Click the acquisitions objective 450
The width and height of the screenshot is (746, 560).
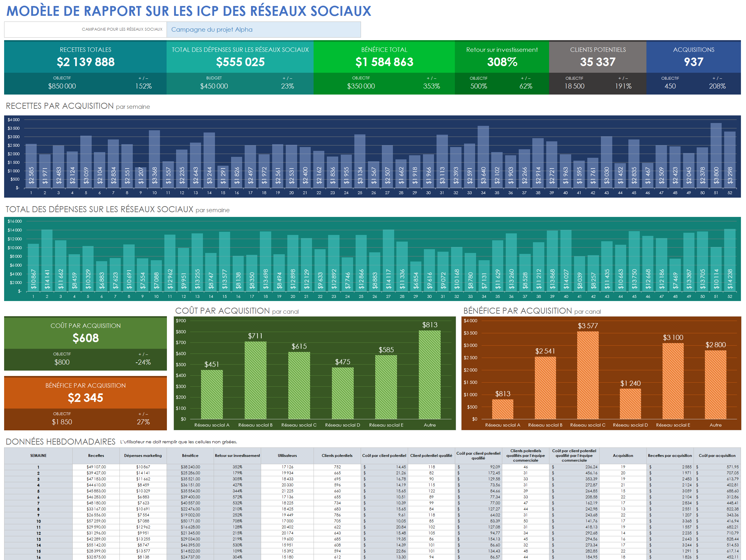point(670,86)
